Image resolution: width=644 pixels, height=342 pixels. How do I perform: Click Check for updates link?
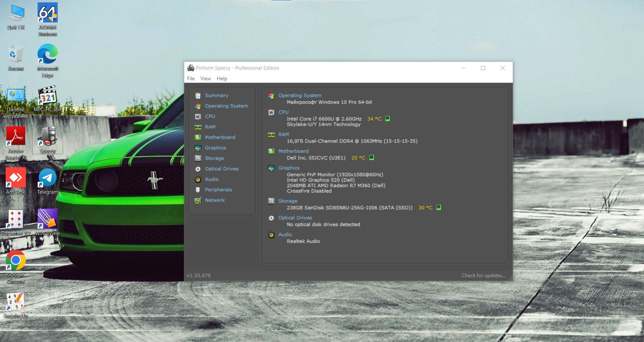pos(483,275)
